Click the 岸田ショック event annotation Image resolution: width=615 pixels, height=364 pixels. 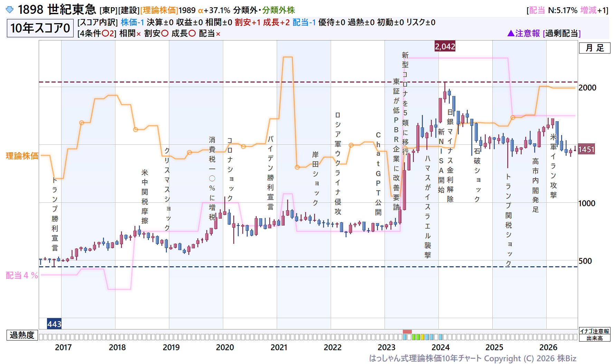click(x=315, y=179)
